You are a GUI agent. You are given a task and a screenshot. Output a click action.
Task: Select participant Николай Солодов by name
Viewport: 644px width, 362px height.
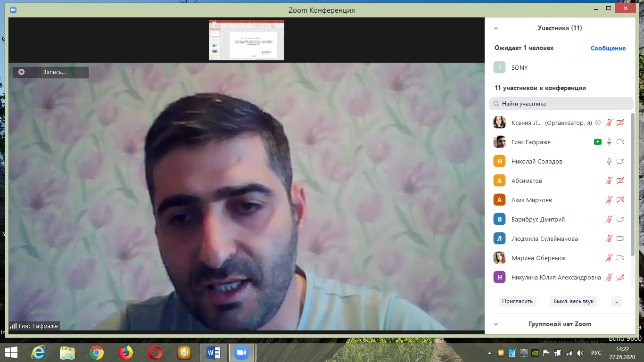point(537,161)
